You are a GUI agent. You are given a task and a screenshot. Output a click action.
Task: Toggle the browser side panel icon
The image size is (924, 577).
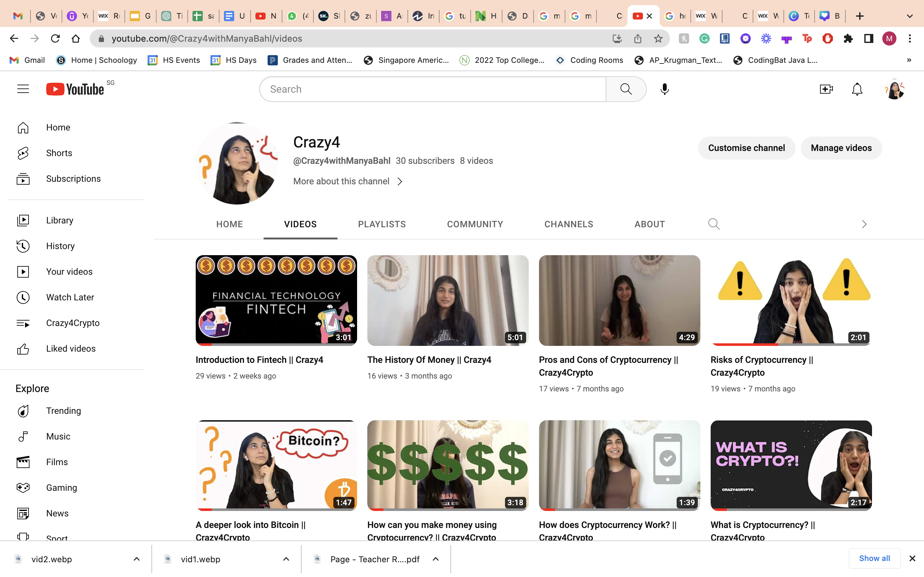point(868,38)
